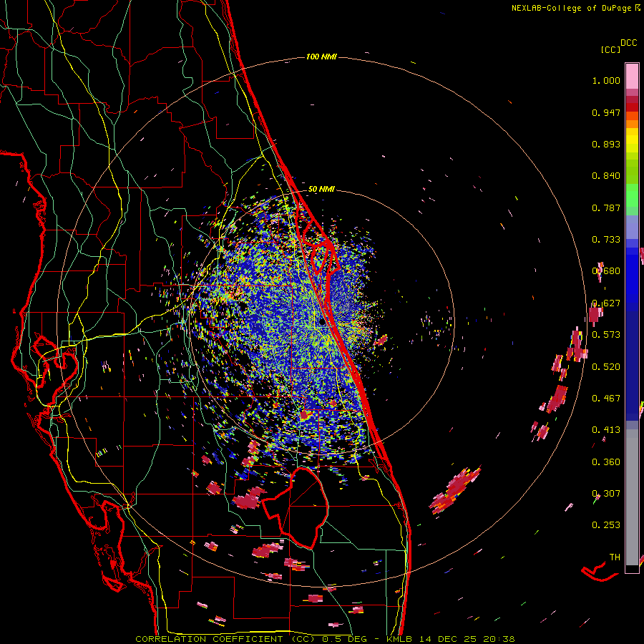
Task: Click the 0.413 scale value
Action: (x=606, y=430)
